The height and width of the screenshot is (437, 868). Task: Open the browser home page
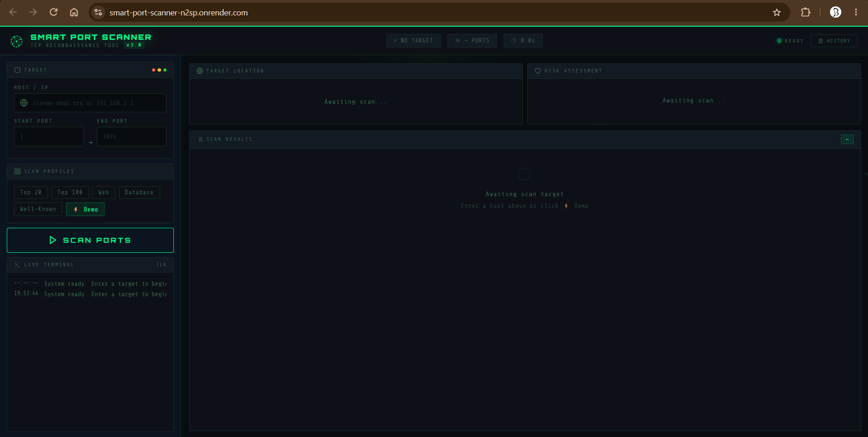74,12
